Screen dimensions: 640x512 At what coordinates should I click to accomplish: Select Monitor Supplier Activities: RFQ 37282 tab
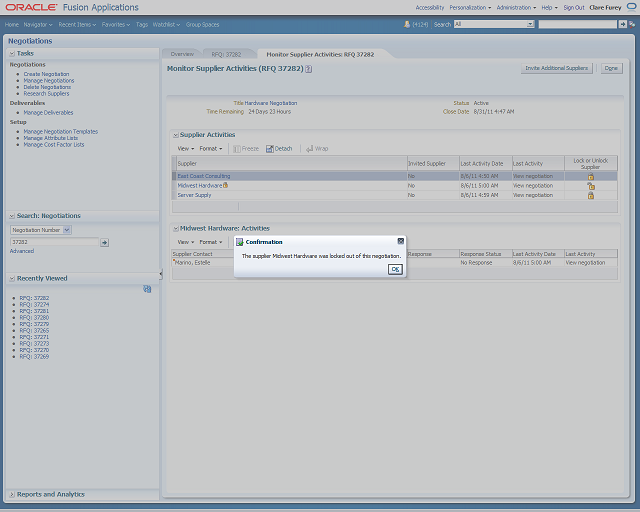tap(320, 54)
